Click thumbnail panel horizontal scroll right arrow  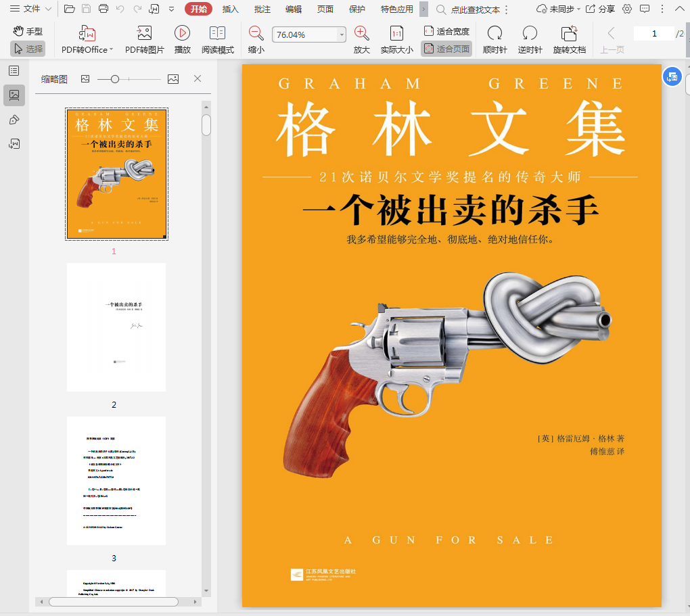195,602
